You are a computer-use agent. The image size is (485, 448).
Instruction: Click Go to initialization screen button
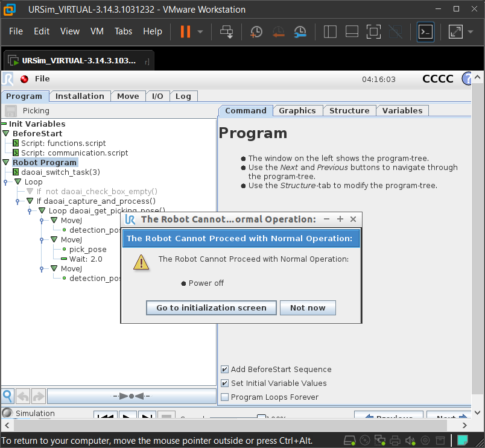[211, 308]
